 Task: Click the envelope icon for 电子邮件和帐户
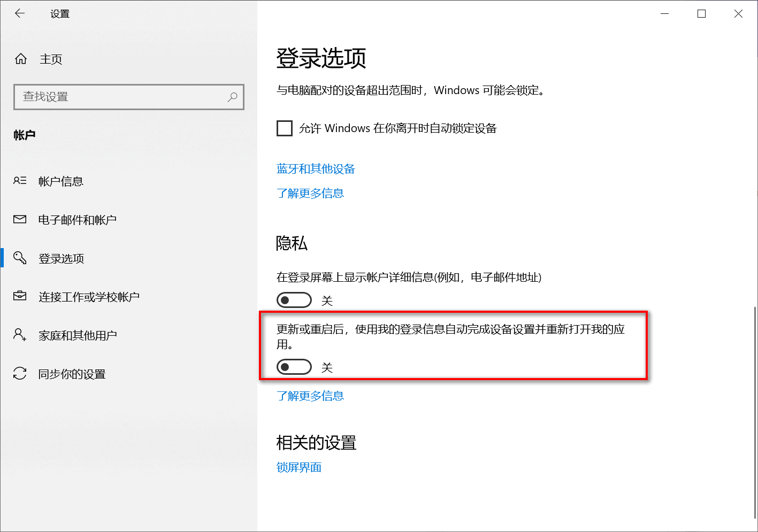(20, 219)
